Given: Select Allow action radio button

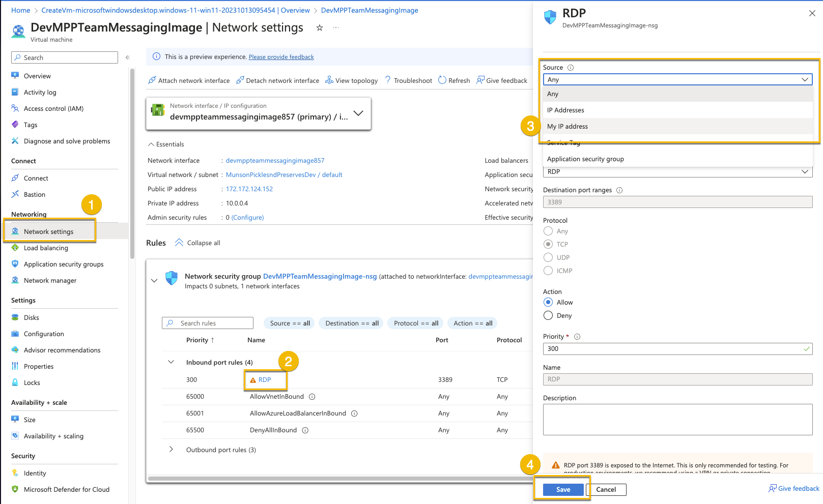Looking at the screenshot, I should (x=548, y=302).
